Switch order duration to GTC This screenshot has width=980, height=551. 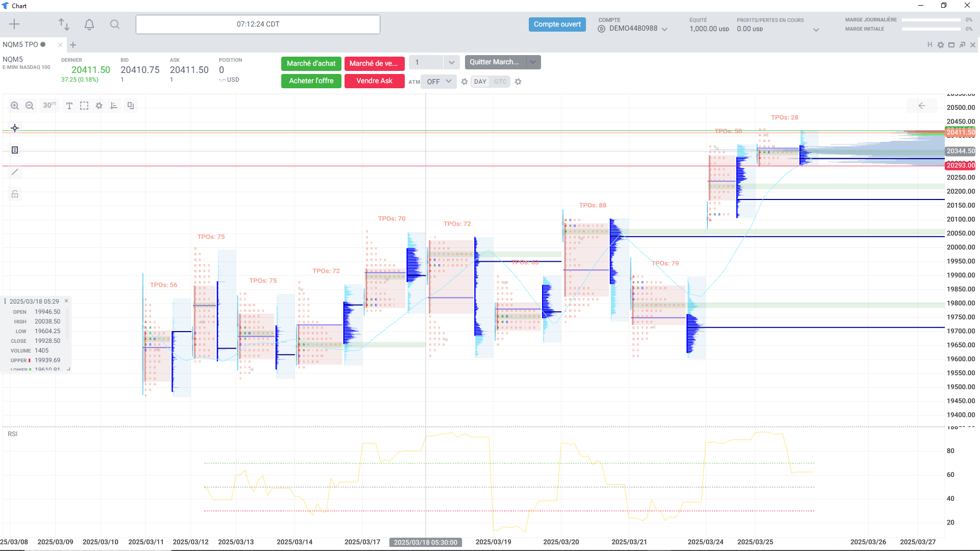500,82
